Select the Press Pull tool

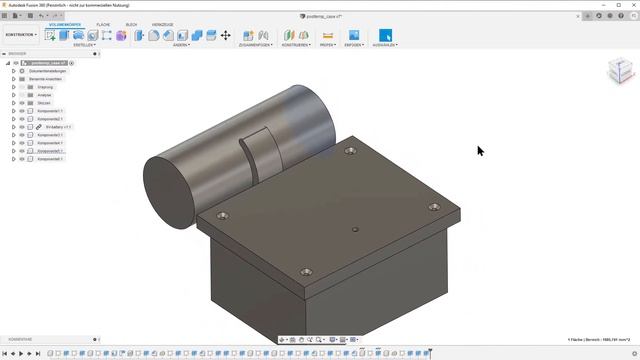tap(139, 36)
